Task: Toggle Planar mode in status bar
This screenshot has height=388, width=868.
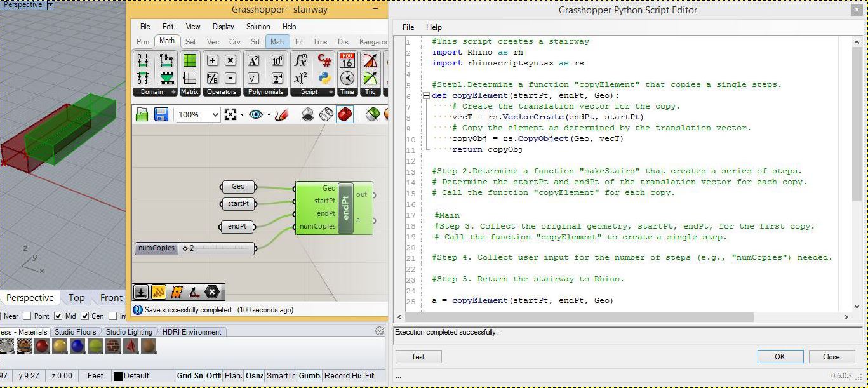Action: (x=233, y=376)
